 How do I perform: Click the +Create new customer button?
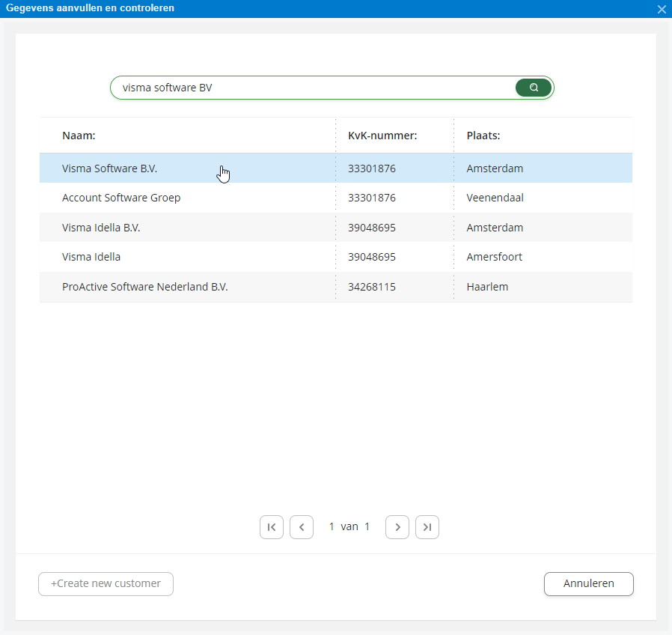click(106, 583)
